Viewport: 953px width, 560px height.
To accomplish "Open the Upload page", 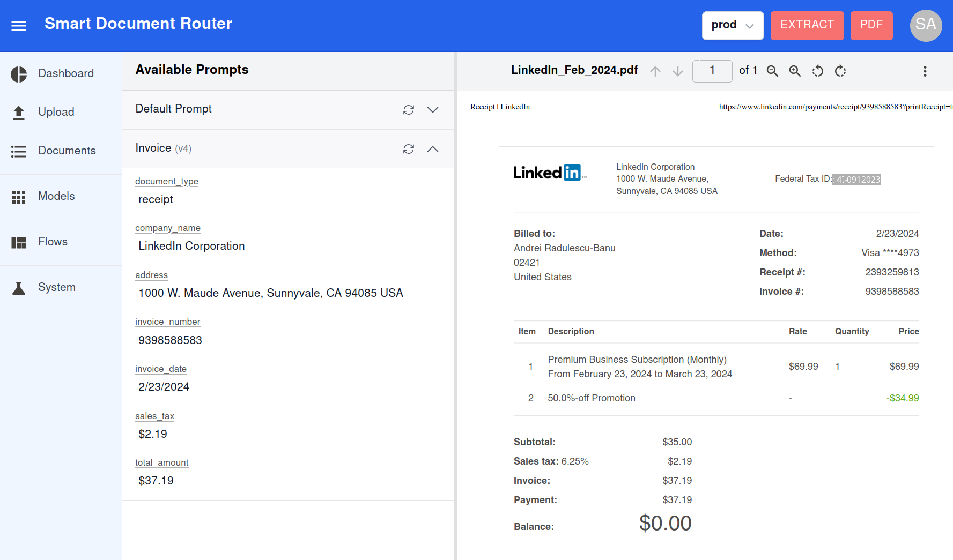I will tap(61, 112).
